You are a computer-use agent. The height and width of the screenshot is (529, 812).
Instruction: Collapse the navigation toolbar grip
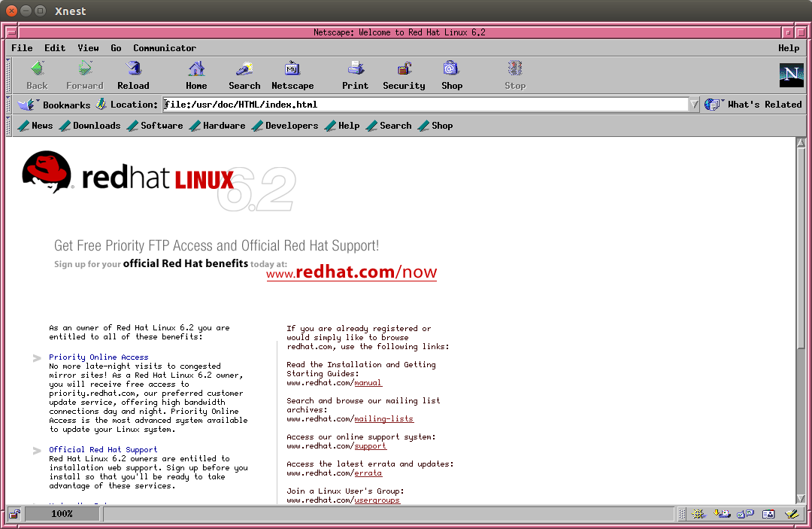(9, 75)
